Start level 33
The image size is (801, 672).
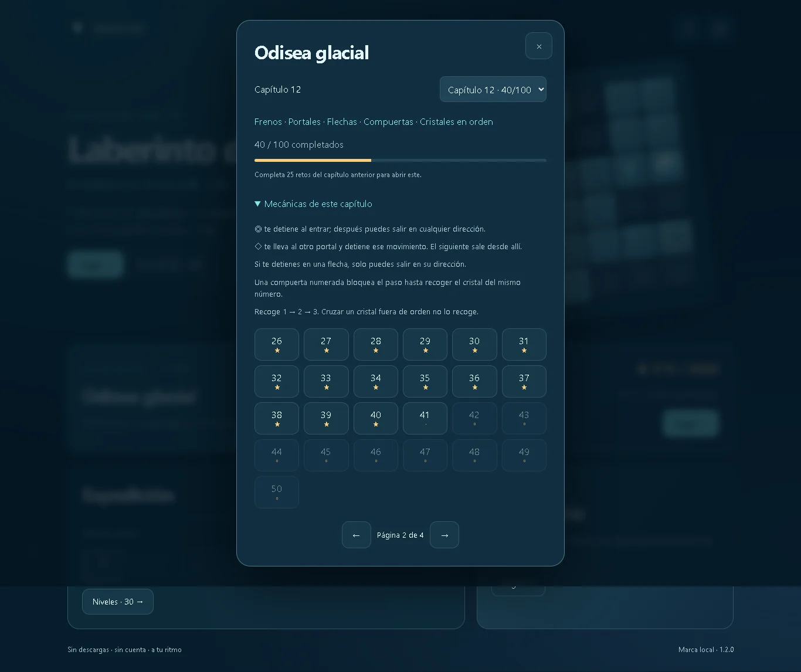(326, 382)
